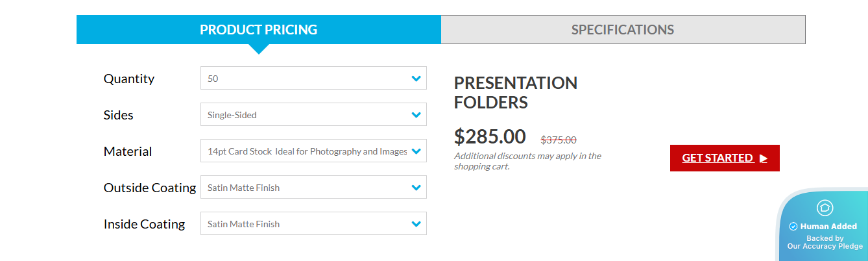Switch to the Specifications tab

(x=623, y=30)
